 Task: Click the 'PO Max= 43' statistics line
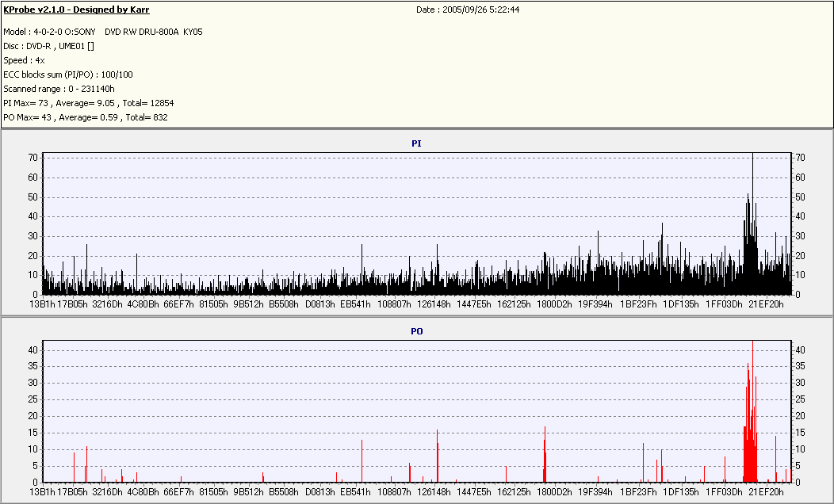pyautogui.click(x=86, y=117)
